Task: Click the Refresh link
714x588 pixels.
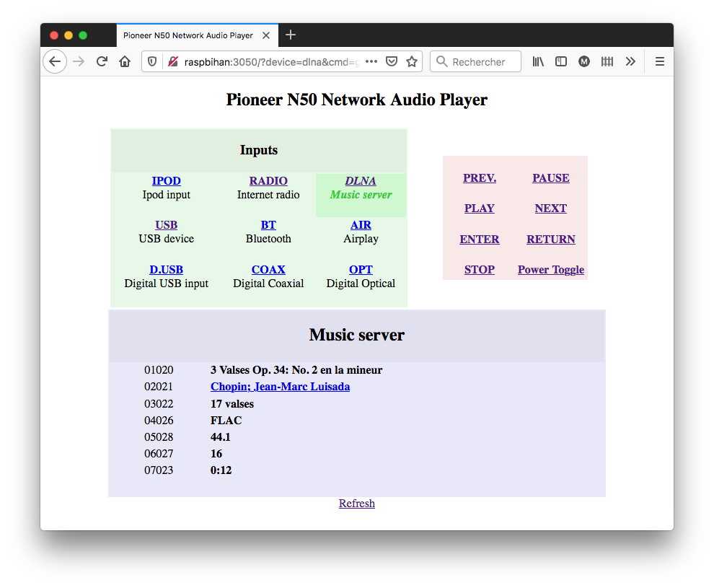Action: point(357,504)
